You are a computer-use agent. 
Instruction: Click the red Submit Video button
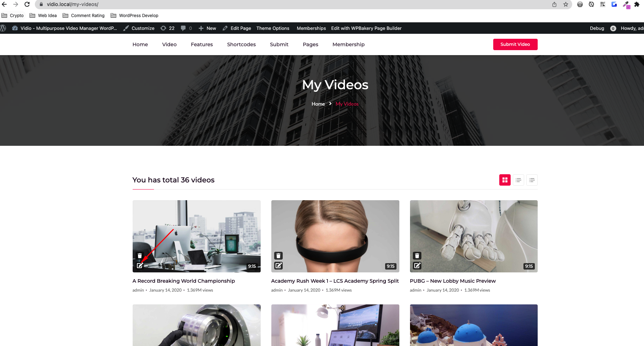click(x=515, y=44)
